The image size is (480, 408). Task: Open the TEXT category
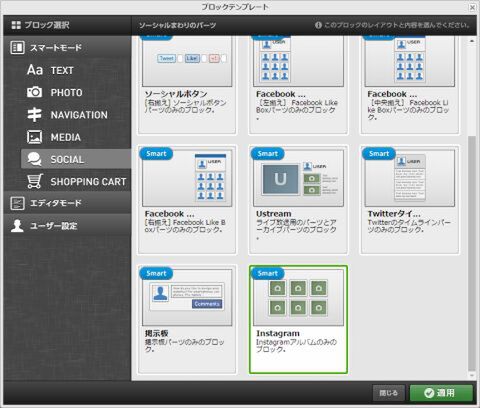76,70
